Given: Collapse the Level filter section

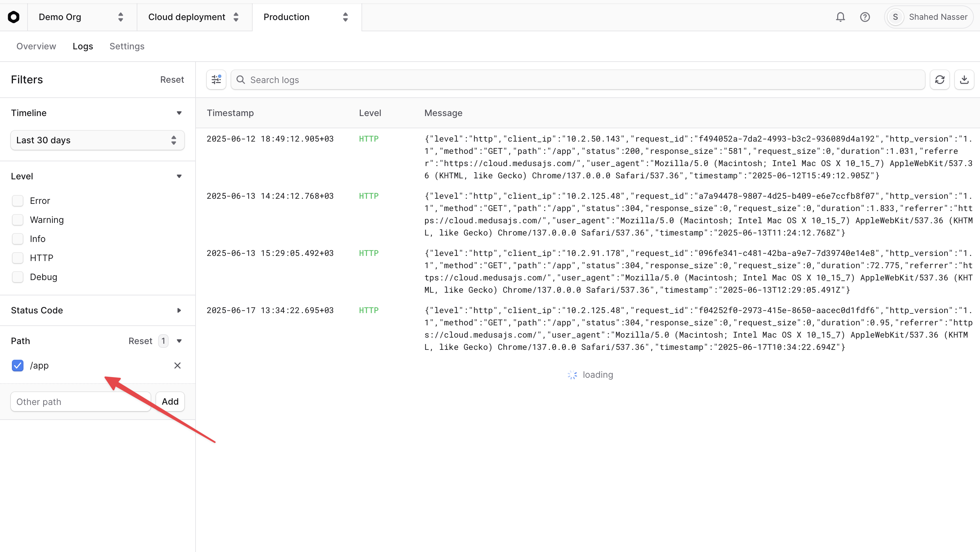Looking at the screenshot, I should (x=179, y=176).
